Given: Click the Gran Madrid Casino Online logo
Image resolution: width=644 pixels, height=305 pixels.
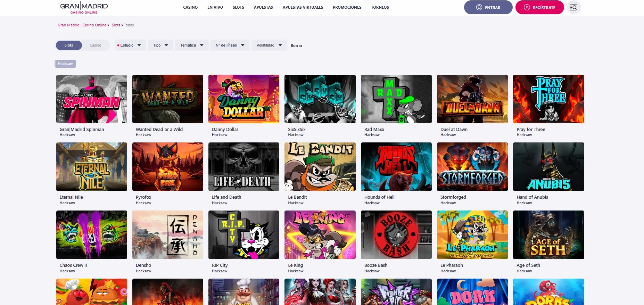Looking at the screenshot, I should [x=84, y=8].
